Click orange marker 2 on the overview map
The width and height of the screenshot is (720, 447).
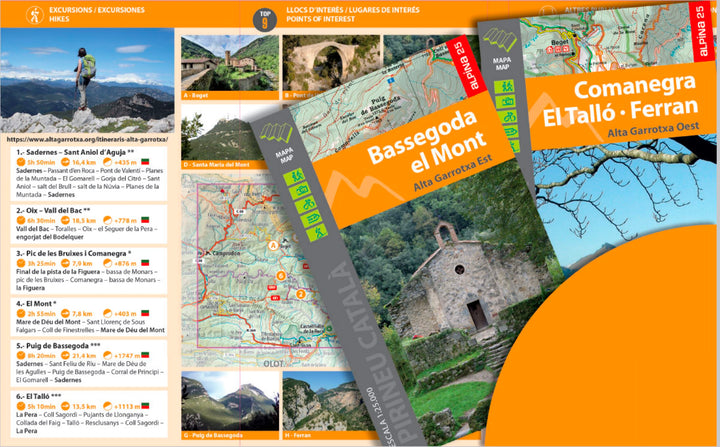point(301,294)
